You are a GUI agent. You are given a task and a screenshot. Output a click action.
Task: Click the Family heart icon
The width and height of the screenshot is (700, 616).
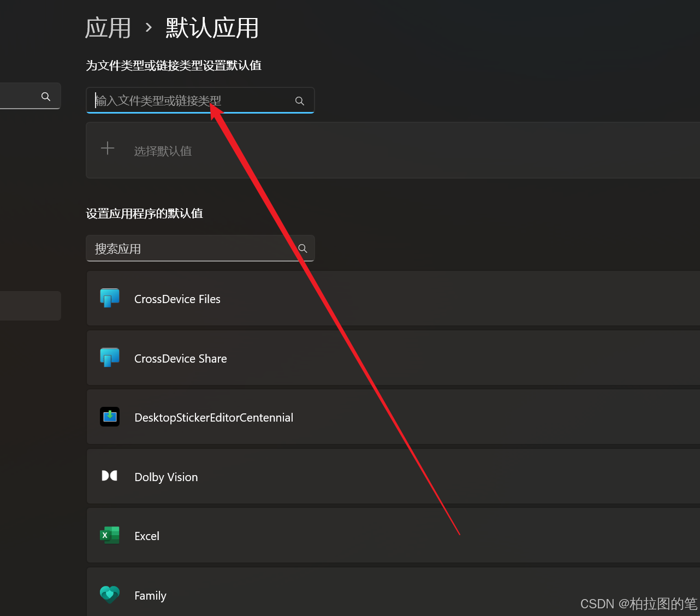(110, 595)
